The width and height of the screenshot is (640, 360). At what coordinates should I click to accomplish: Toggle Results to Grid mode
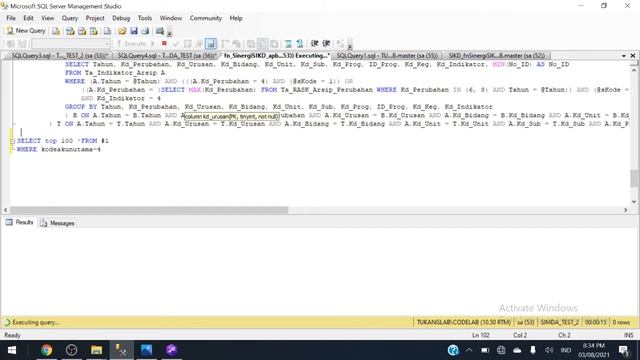click(x=263, y=44)
